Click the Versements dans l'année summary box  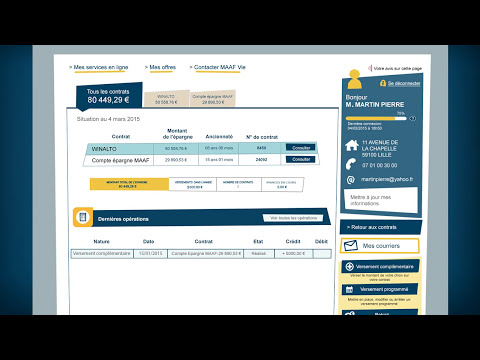click(x=193, y=184)
